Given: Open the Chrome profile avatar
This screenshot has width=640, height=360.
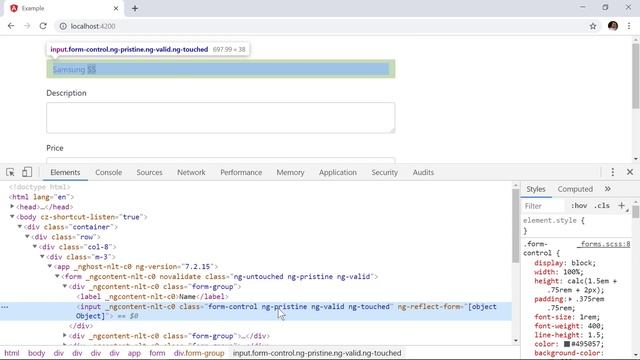Looking at the screenshot, I should tap(613, 26).
